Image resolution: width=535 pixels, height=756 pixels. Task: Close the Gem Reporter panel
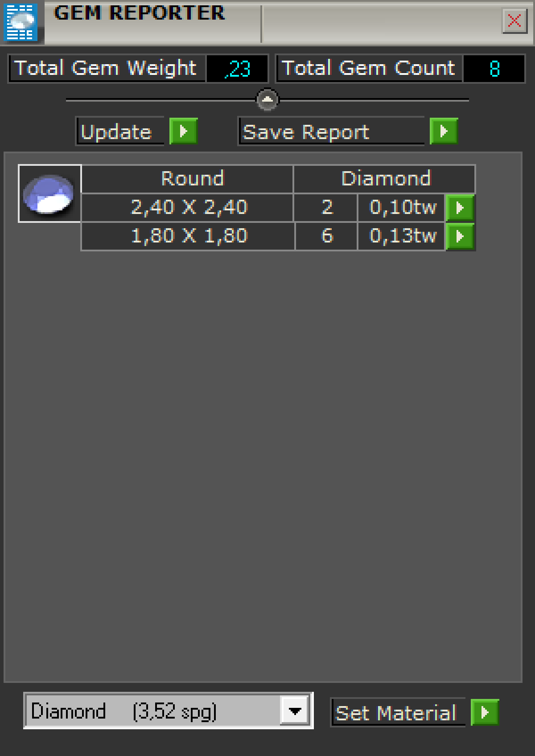514,21
